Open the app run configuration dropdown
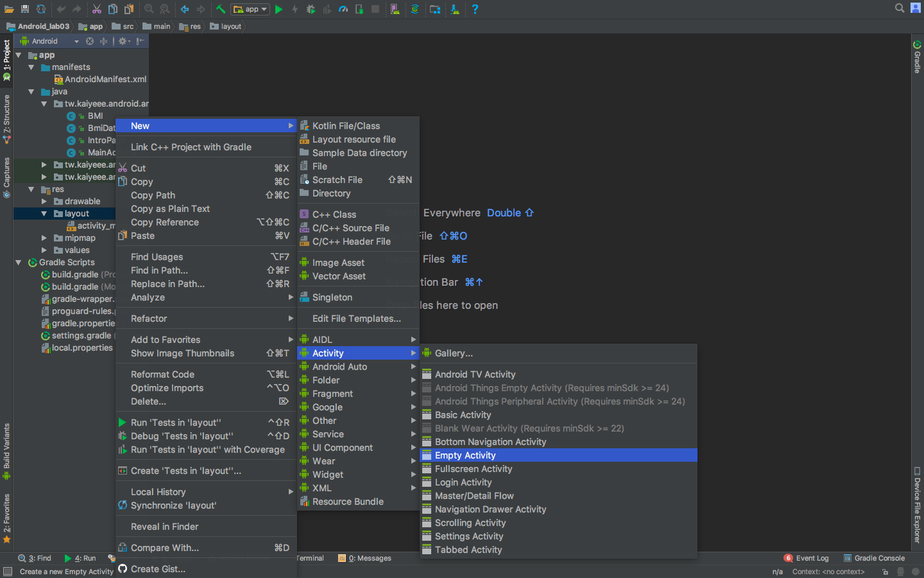Image resolution: width=924 pixels, height=578 pixels. pyautogui.click(x=250, y=9)
